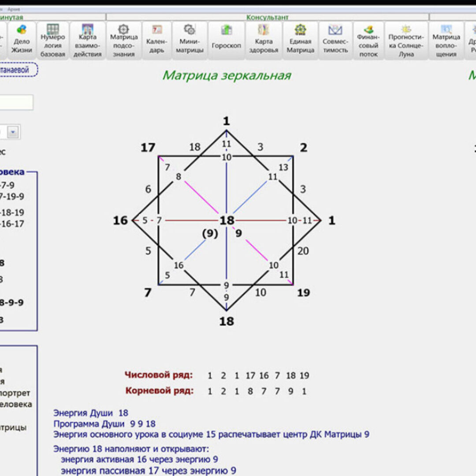Expand the dropdown arrow in left panel
Image resolution: width=476 pixels, height=476 pixels.
click(13, 132)
